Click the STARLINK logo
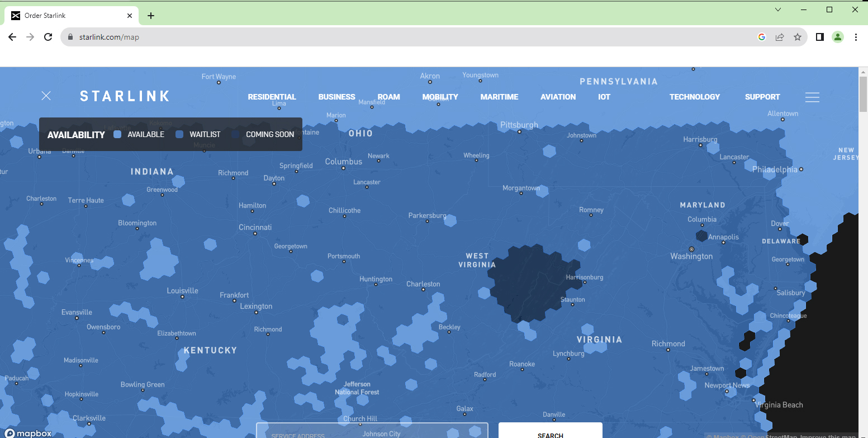 125,96
